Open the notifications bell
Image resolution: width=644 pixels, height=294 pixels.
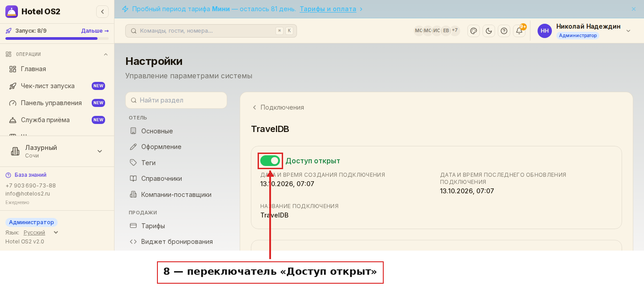pyautogui.click(x=519, y=31)
